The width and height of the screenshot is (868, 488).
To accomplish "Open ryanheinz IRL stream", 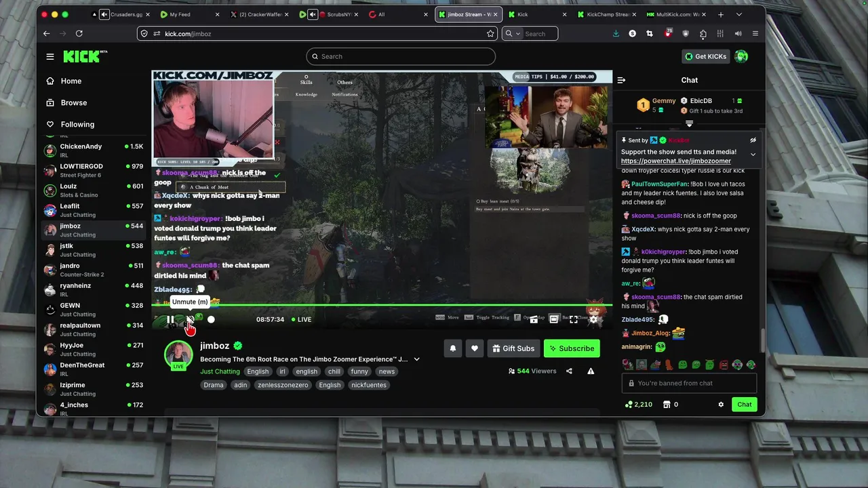I will tap(94, 289).
